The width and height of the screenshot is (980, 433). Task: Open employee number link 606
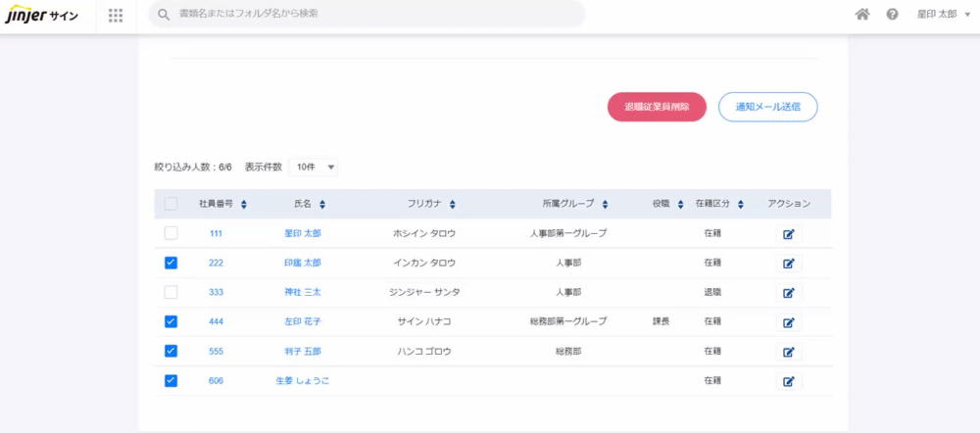coord(216,380)
